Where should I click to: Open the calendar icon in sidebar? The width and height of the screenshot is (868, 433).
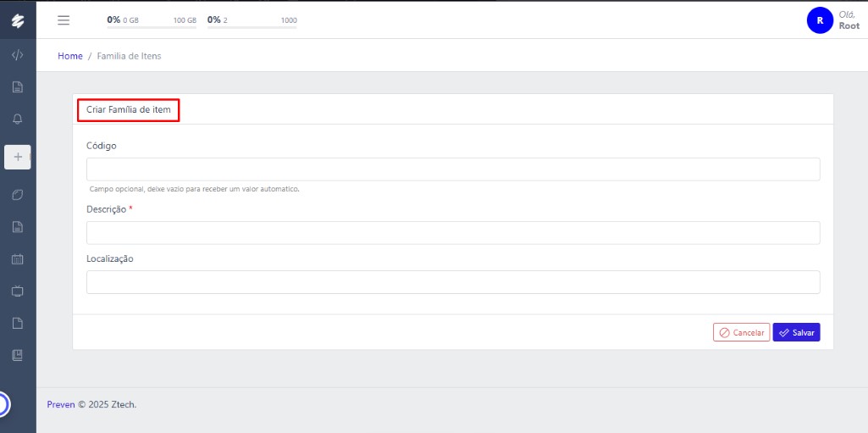click(x=17, y=259)
